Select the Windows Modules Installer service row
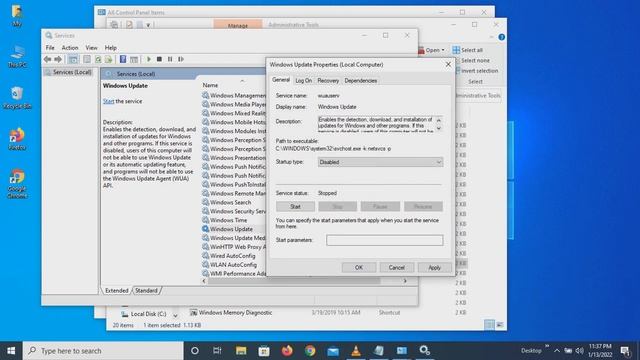The height and width of the screenshot is (360, 640). (x=233, y=131)
